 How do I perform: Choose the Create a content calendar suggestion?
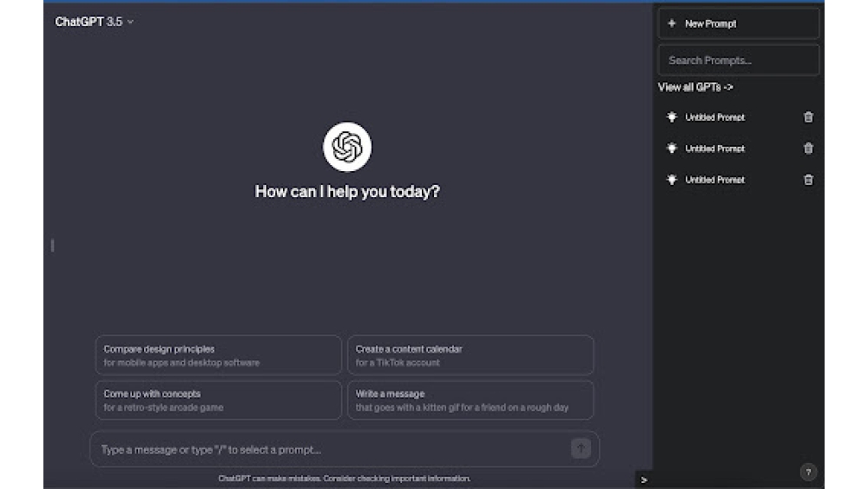tap(470, 355)
